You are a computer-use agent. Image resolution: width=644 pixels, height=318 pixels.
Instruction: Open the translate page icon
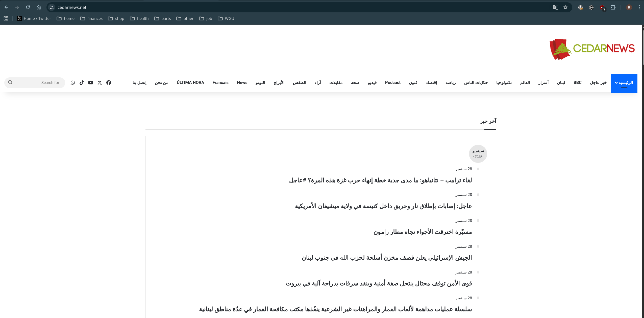click(x=555, y=7)
